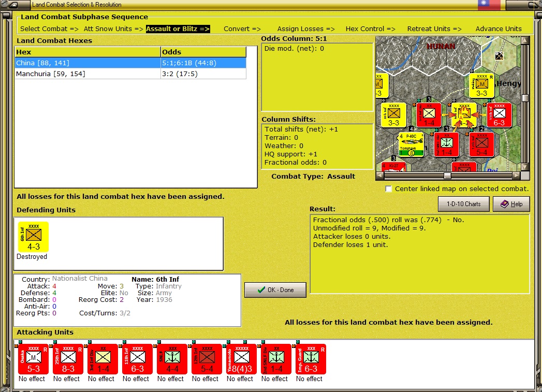Screen dimensions: 542x392
Task: Select the Yamamoto 8(4)3 HQ unit
Action: click(x=242, y=359)
